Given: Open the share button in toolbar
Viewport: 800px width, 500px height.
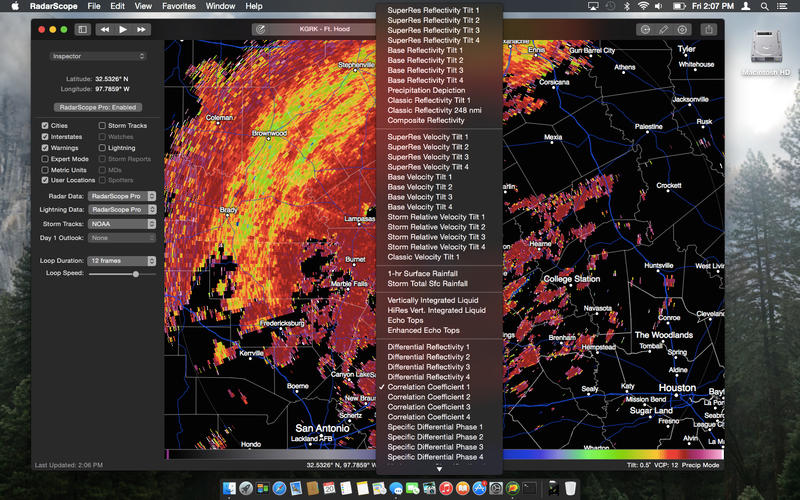Looking at the screenshot, I should tap(709, 30).
